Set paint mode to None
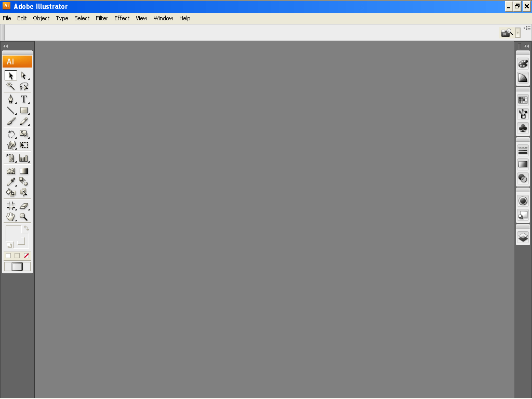532x399 pixels. (26, 256)
